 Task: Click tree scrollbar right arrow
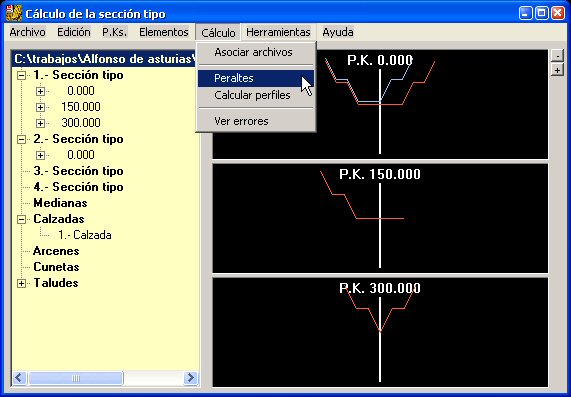(190, 378)
